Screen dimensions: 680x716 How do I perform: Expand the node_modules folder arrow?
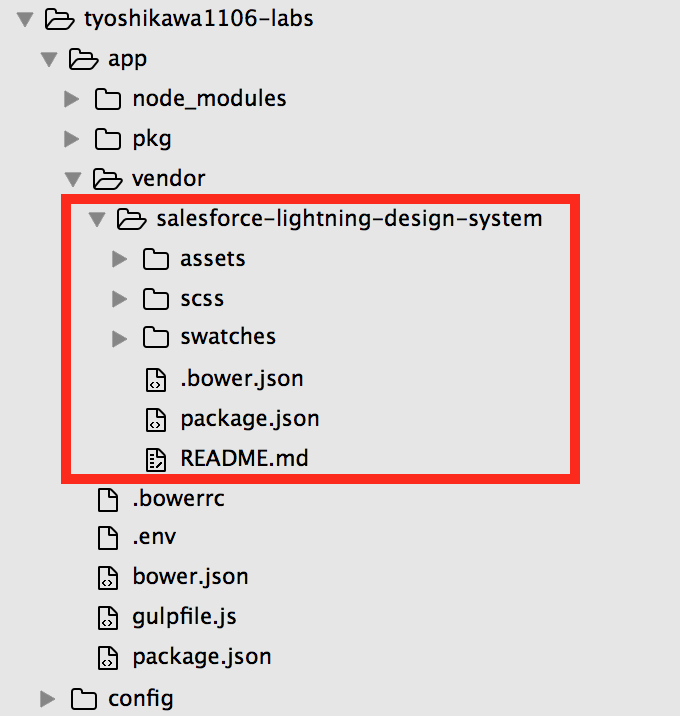pyautogui.click(x=72, y=99)
